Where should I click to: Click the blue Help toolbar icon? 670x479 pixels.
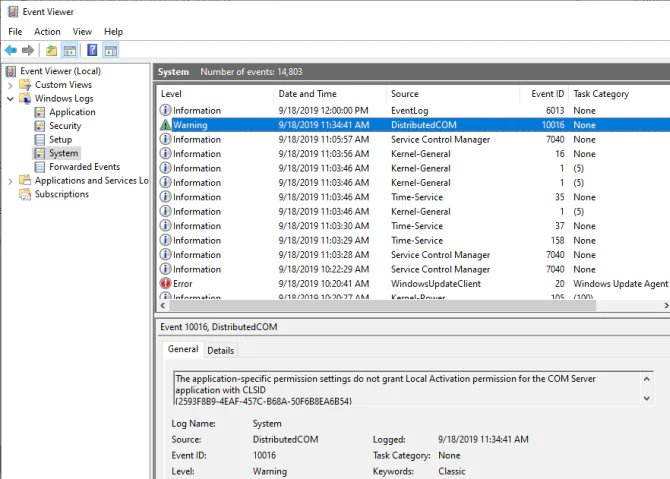pos(92,50)
